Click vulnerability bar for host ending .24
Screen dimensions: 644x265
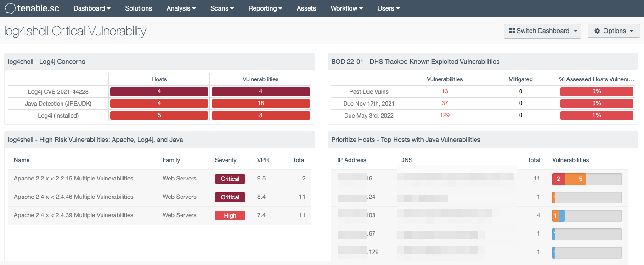click(587, 197)
